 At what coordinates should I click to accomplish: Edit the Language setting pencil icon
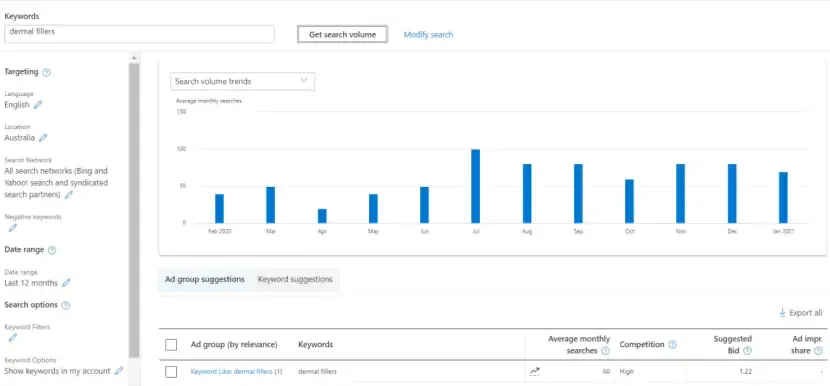(x=38, y=105)
